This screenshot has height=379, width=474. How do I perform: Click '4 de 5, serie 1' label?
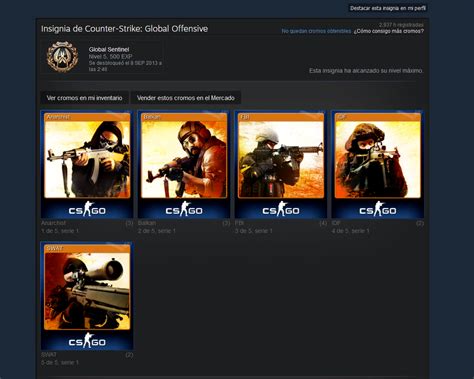[x=350, y=231]
